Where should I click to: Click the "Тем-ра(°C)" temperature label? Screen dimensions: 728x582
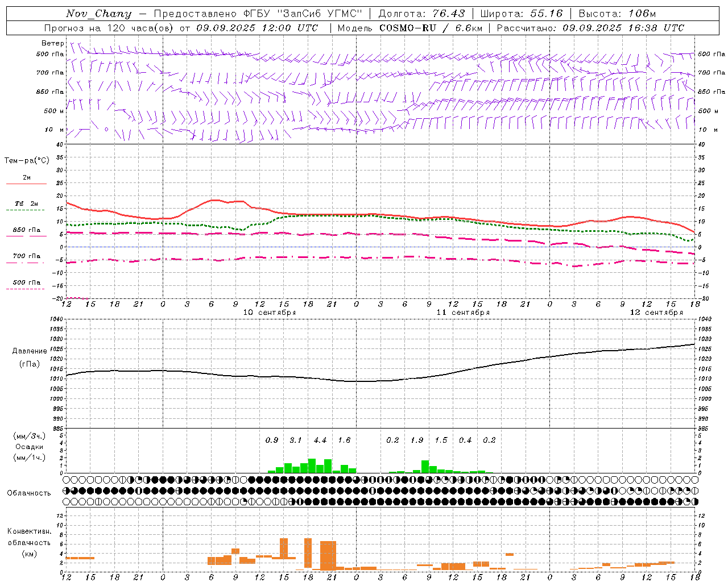27,161
